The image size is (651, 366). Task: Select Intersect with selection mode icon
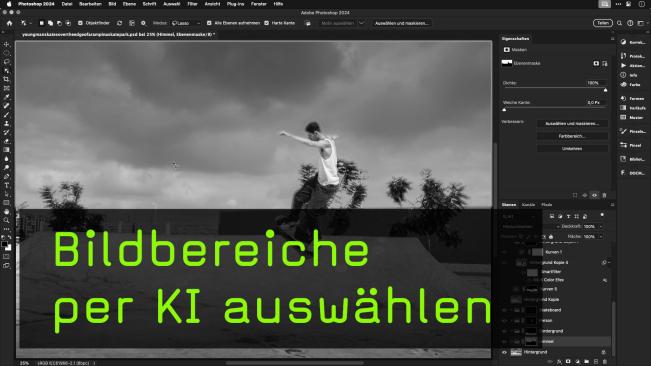[x=68, y=23]
